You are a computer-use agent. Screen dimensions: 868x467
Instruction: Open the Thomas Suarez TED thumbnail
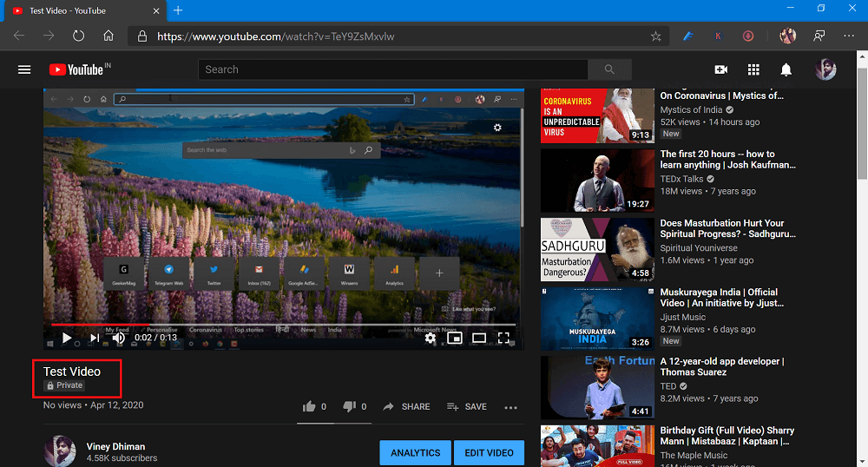(x=597, y=387)
